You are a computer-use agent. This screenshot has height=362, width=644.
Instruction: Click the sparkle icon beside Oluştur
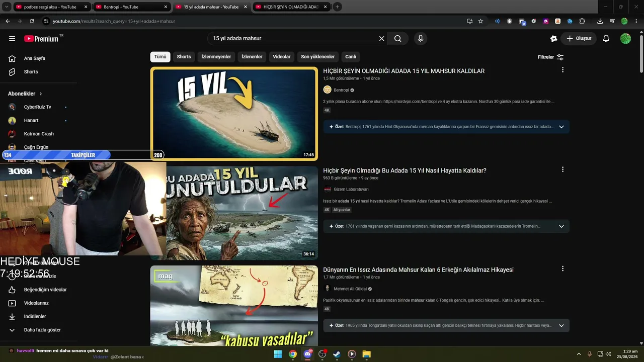(554, 39)
